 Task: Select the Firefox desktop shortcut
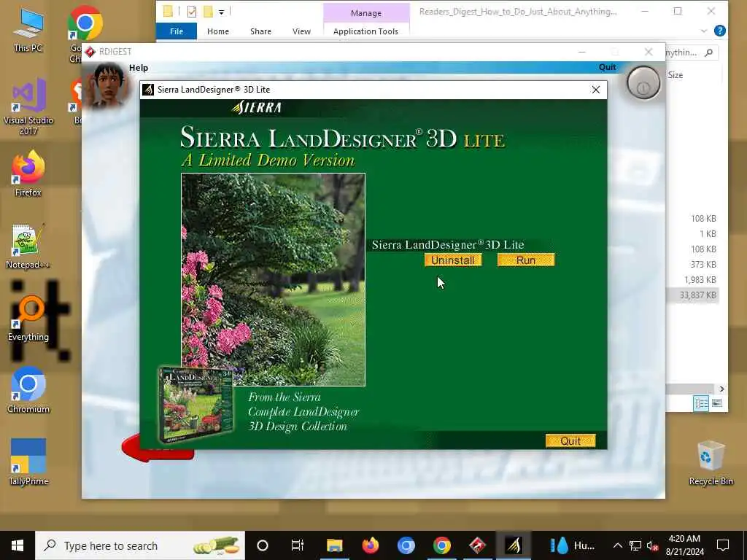pyautogui.click(x=28, y=174)
